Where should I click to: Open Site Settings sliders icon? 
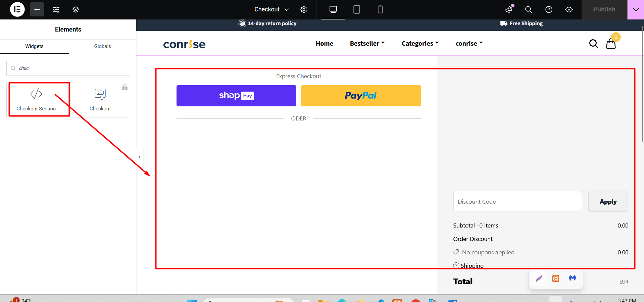pyautogui.click(x=56, y=9)
